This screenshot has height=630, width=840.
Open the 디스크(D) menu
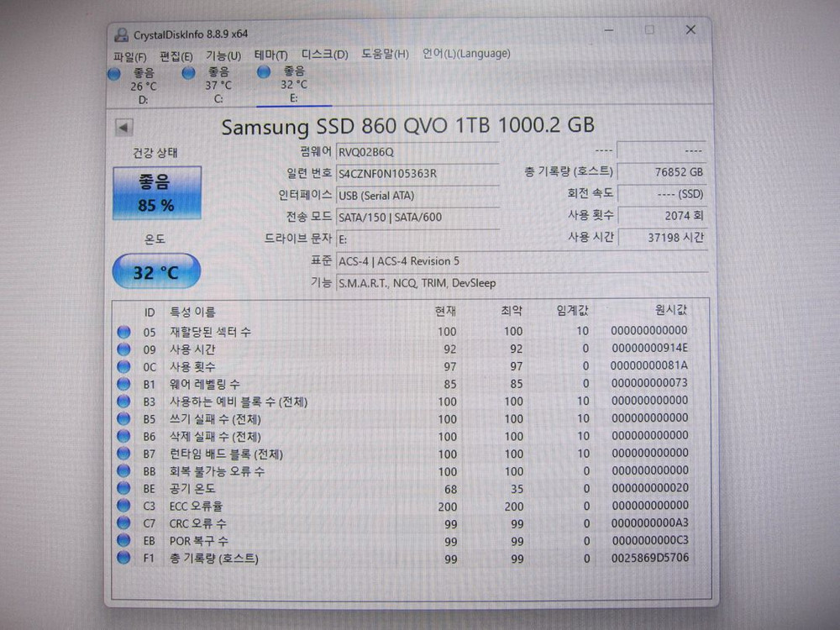click(x=324, y=54)
